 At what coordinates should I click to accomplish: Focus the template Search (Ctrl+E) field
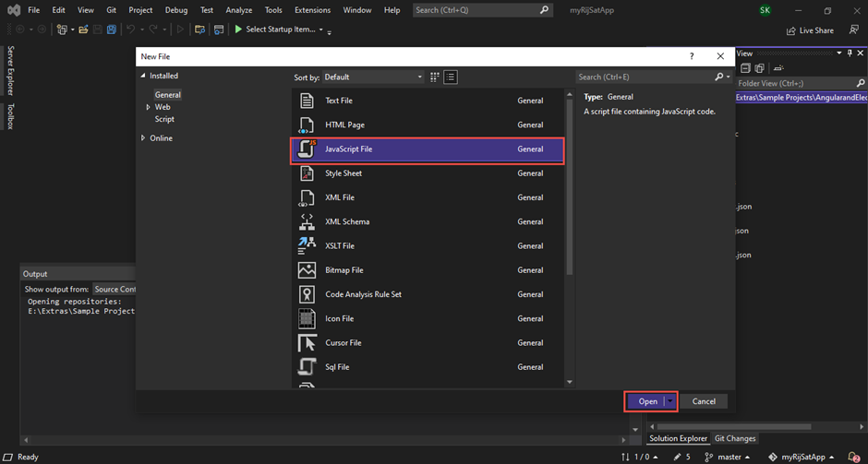[644, 77]
